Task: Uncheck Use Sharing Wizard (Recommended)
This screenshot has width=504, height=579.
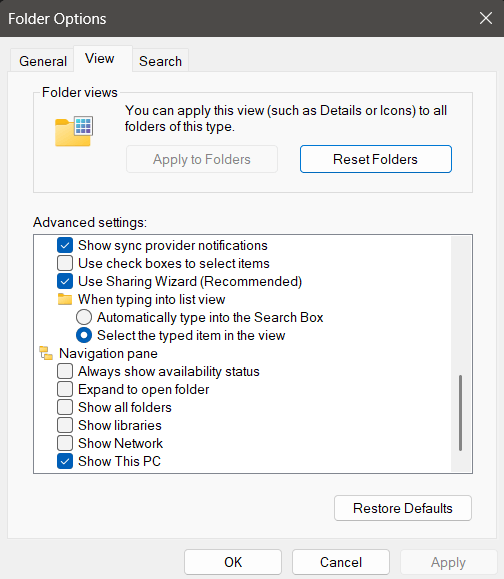Action: click(65, 281)
